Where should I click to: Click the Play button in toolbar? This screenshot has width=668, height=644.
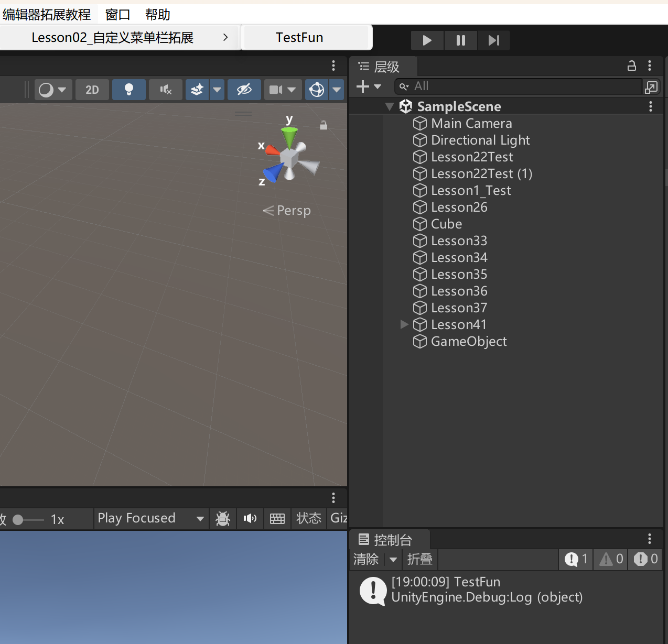pos(427,40)
